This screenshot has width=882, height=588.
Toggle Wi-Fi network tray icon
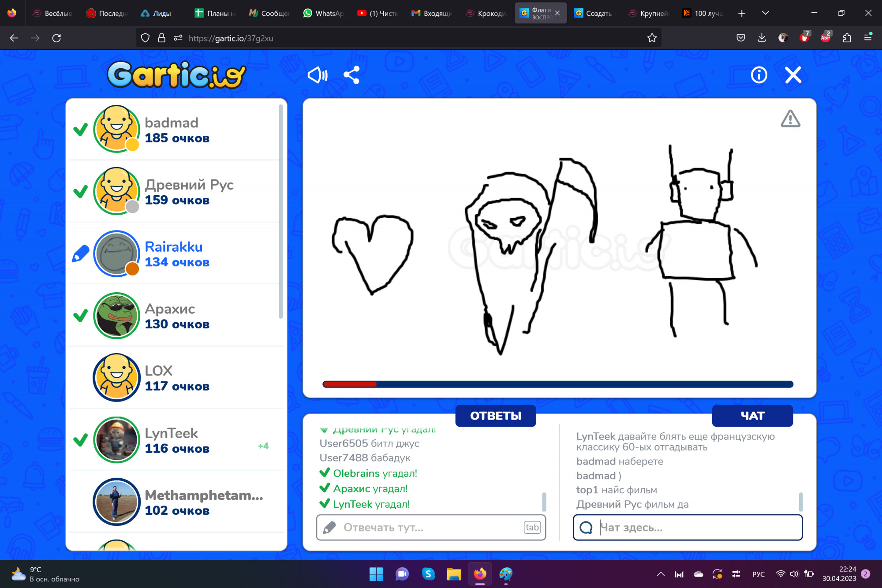pyautogui.click(x=780, y=573)
